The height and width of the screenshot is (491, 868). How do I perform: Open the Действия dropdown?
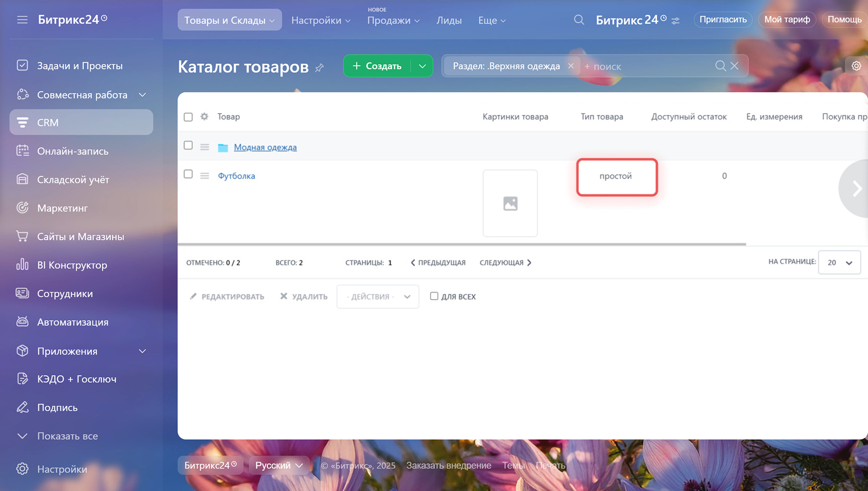click(x=378, y=297)
